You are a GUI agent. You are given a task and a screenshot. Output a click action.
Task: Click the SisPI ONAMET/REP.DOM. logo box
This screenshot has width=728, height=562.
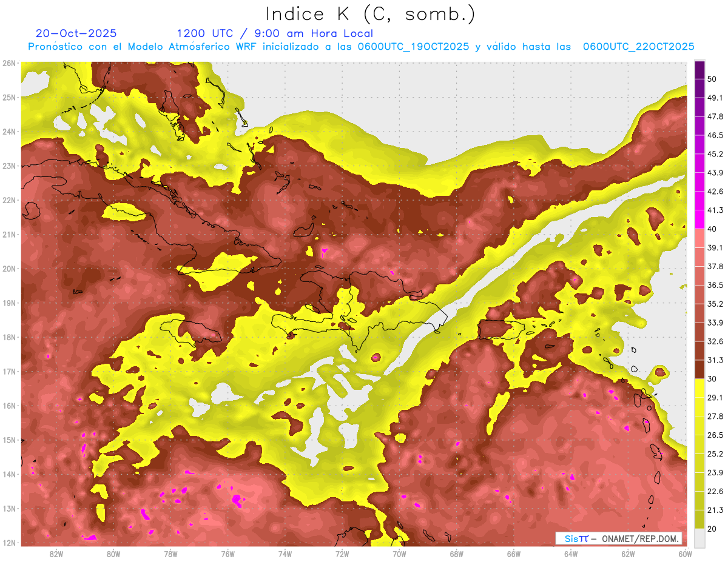click(618, 538)
